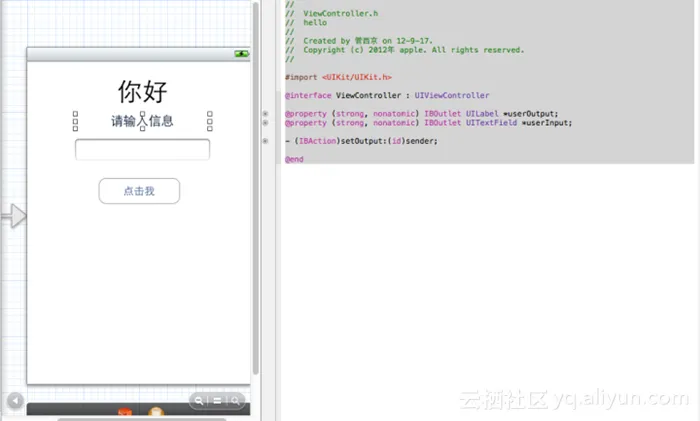Click the Copyright 2012 comment line

click(405, 50)
